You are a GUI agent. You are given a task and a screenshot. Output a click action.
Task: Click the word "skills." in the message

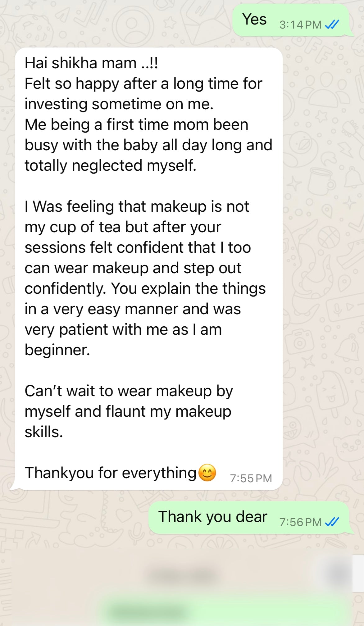click(x=44, y=432)
